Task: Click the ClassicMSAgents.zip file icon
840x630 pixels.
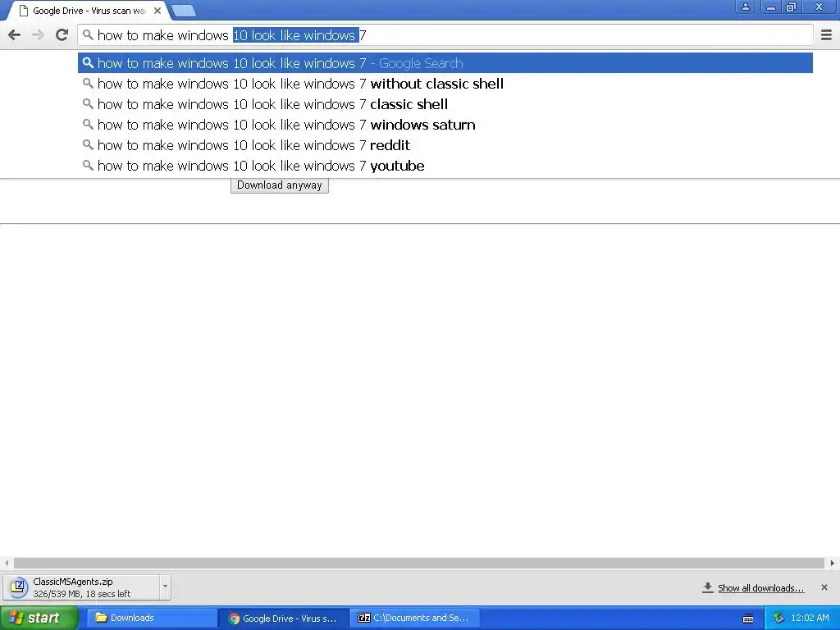Action: coord(18,587)
